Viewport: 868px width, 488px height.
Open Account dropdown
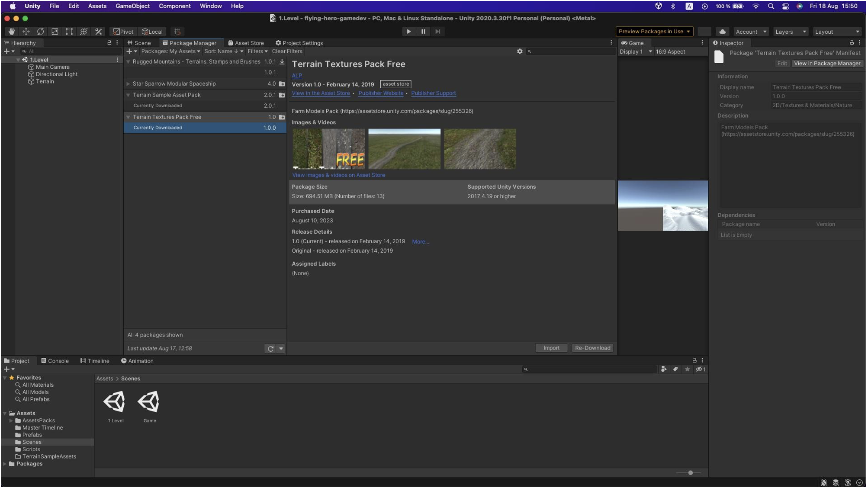pos(751,32)
